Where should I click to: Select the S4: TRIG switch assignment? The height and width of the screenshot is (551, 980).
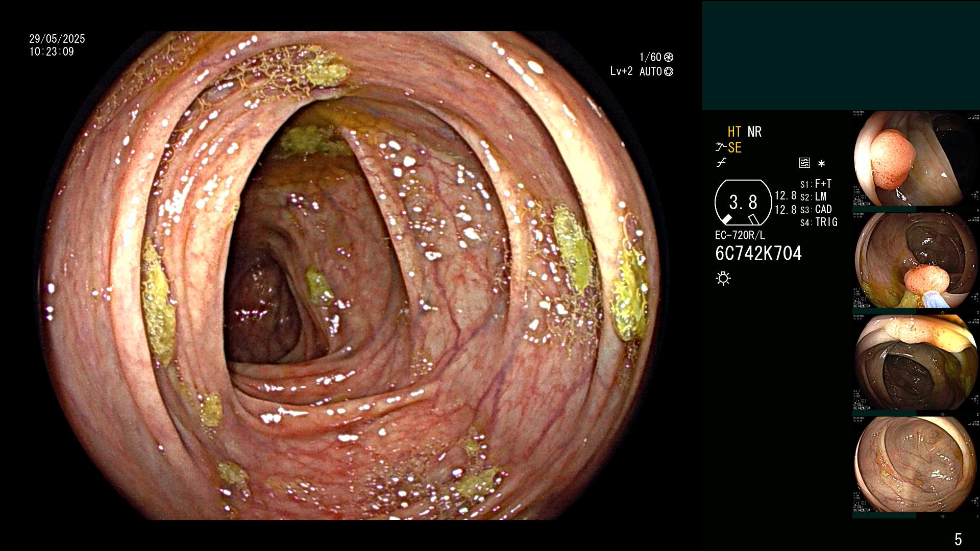pos(819,222)
